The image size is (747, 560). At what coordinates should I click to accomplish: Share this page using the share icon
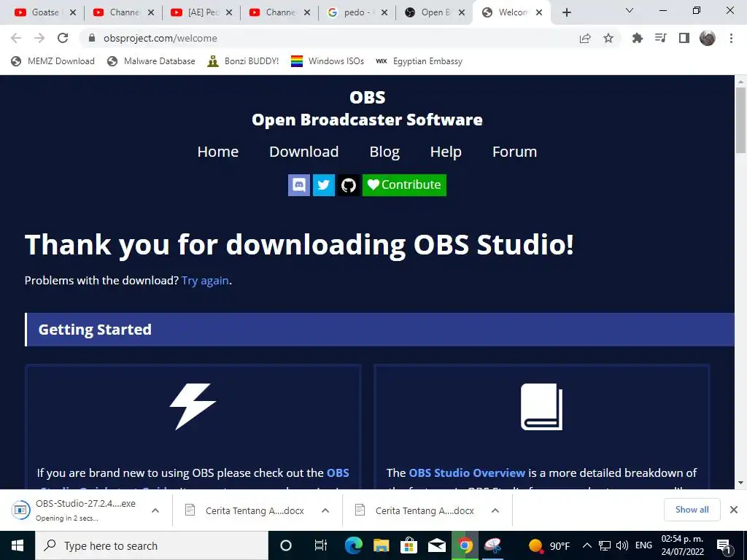585,38
